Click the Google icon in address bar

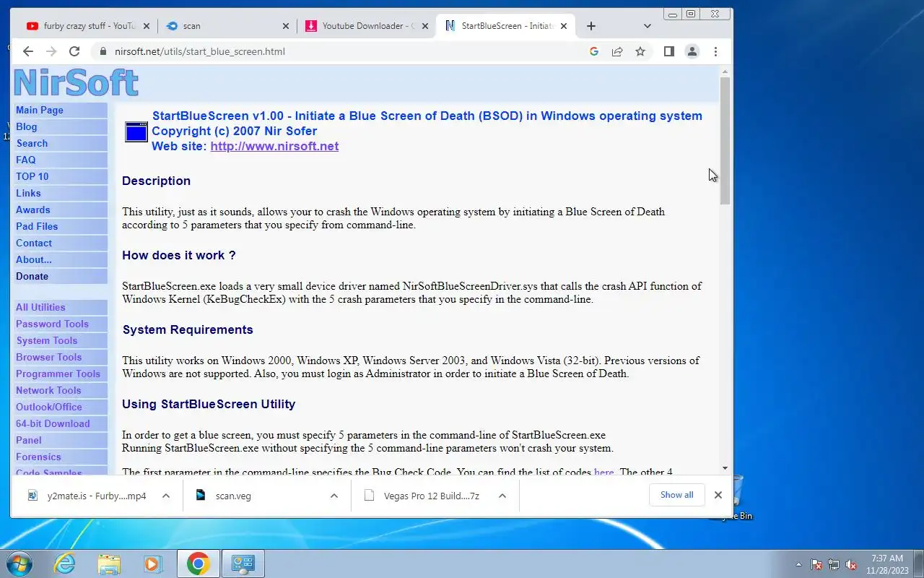click(594, 51)
